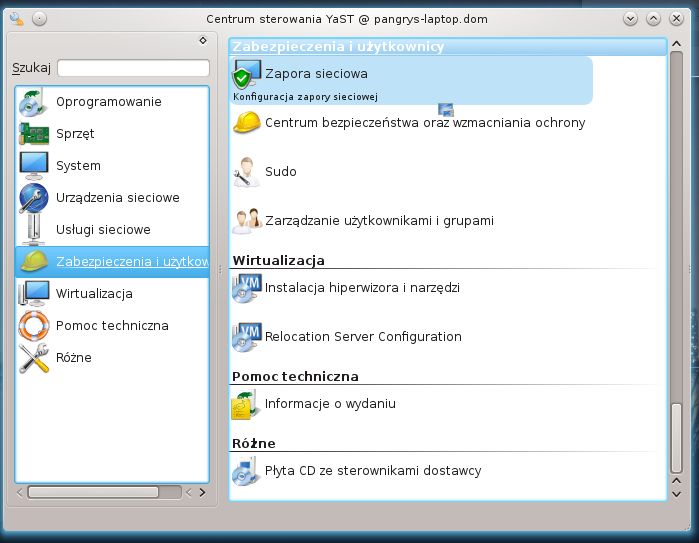
Task: Launch Zapora sieciowa firewall shield icon
Action: (247, 74)
